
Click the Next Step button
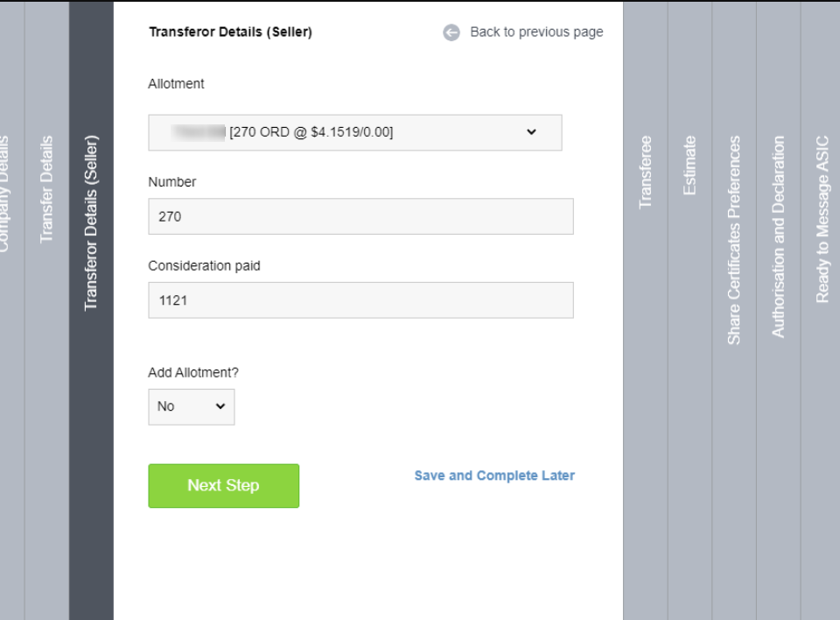coord(223,486)
